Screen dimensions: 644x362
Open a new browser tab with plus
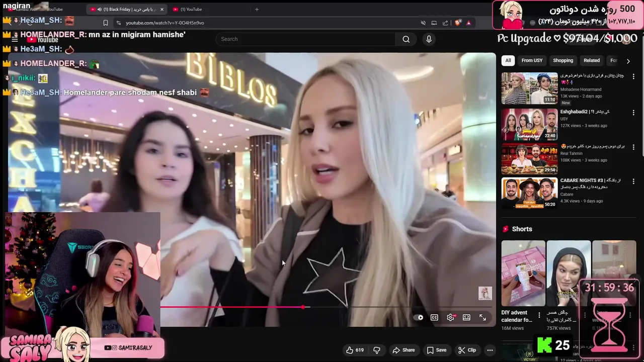point(257,9)
